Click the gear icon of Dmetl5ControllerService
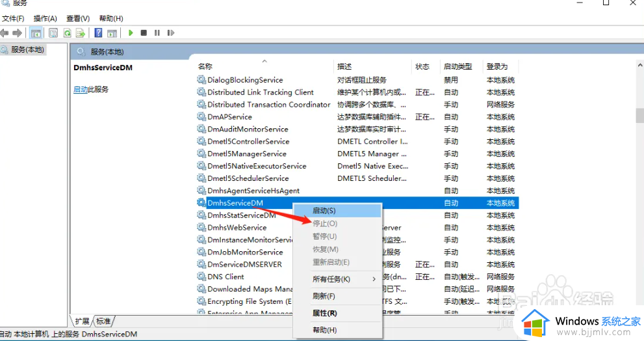Image resolution: width=644 pixels, height=341 pixels. pos(201,141)
